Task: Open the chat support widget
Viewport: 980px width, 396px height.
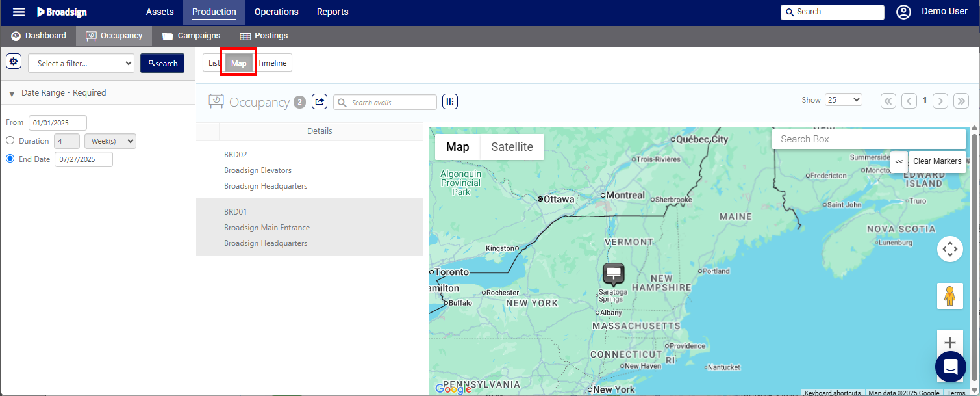Action: tap(951, 367)
